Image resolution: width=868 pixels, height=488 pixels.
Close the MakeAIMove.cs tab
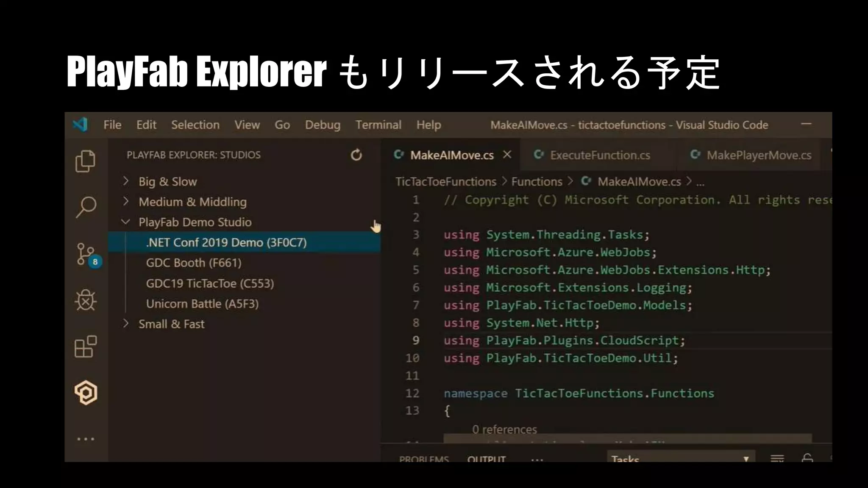click(x=507, y=155)
